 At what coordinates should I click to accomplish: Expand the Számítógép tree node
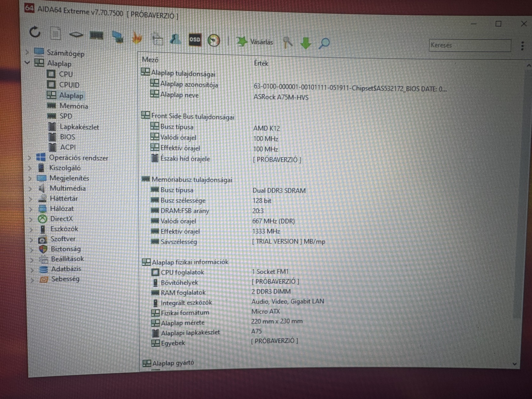pos(27,52)
